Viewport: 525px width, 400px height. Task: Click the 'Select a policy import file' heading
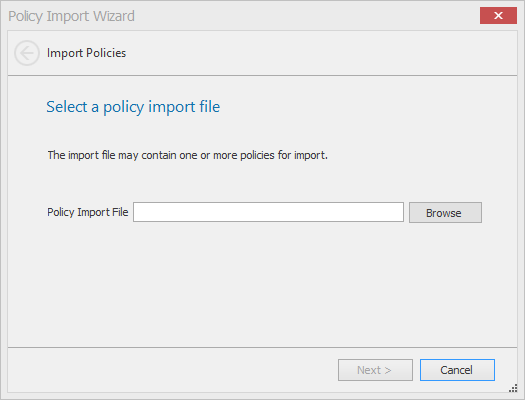point(133,107)
